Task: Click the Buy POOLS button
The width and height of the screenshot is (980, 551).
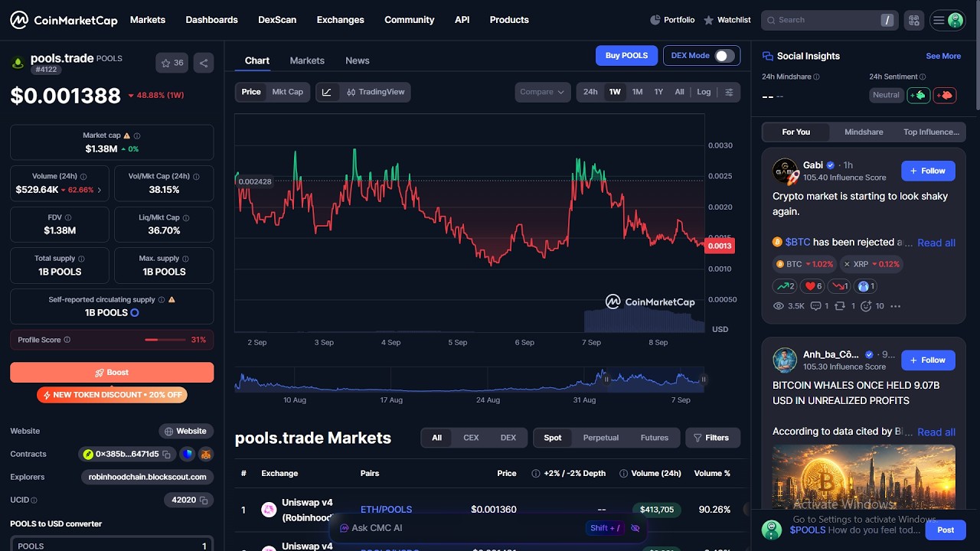Action: click(626, 56)
